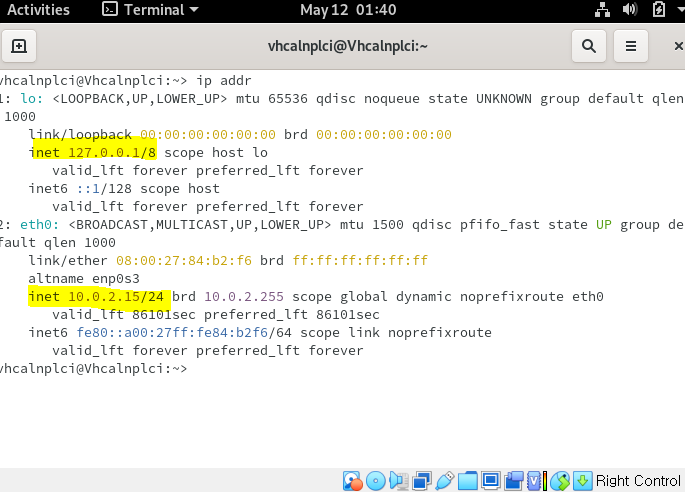685x492 pixels.
Task: Open the terminal search tool
Action: pyautogui.click(x=588, y=46)
